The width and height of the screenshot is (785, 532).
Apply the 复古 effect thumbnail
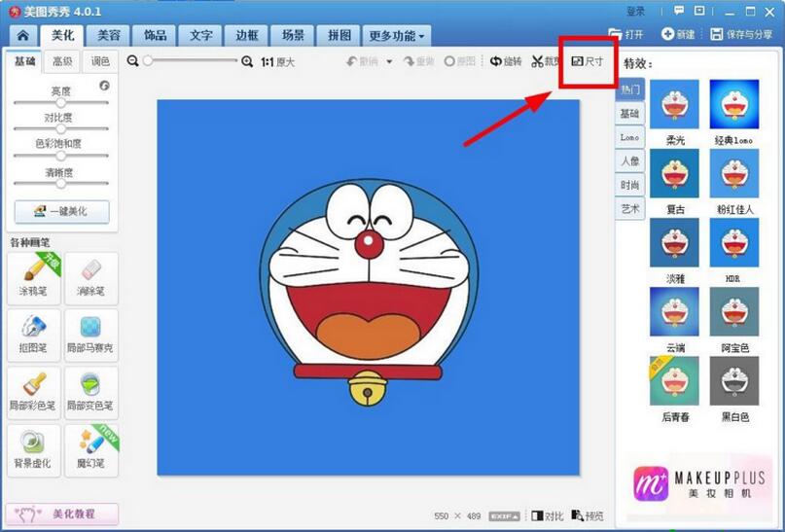pyautogui.click(x=674, y=173)
